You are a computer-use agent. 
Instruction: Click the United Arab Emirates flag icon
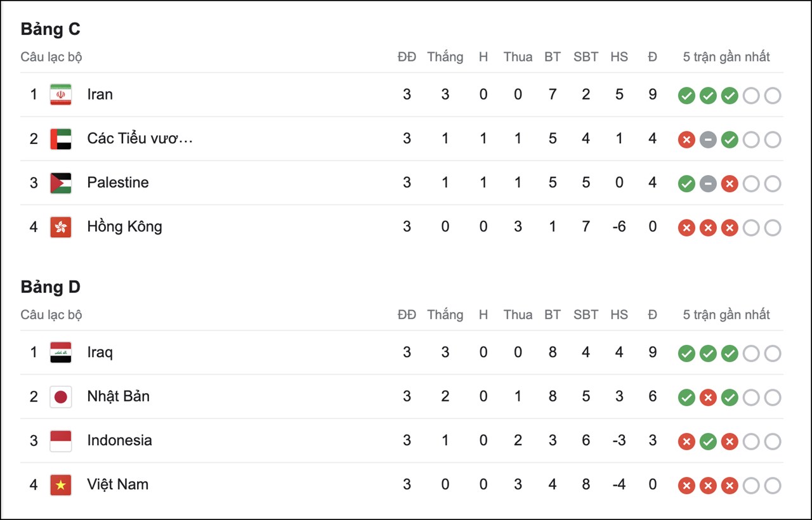[61, 139]
